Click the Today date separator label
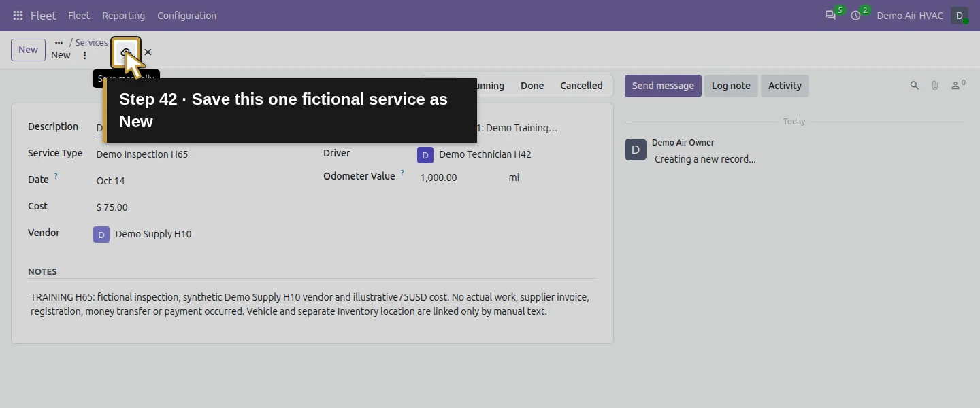 [x=794, y=122]
